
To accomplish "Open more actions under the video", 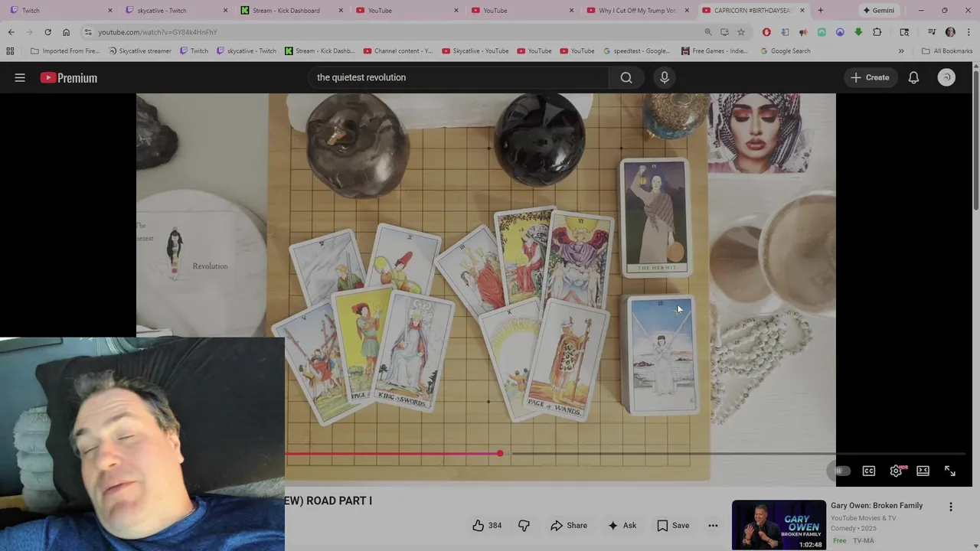I will point(713,525).
